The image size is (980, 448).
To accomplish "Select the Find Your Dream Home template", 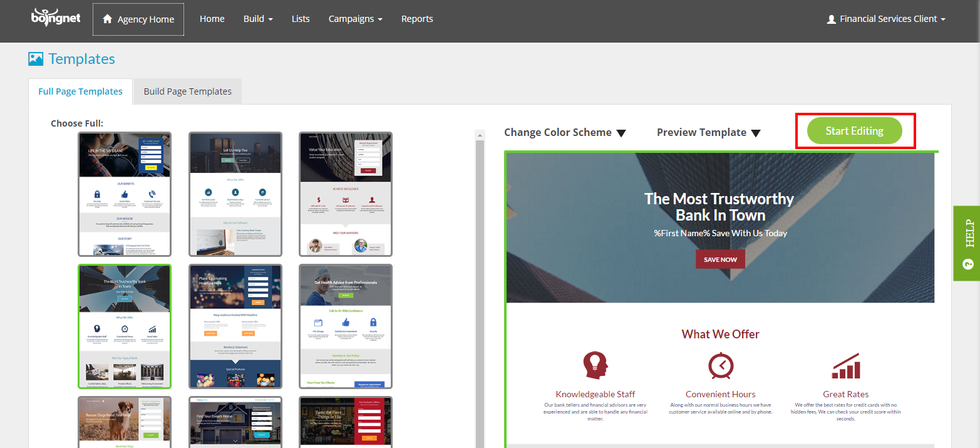I will click(235, 422).
